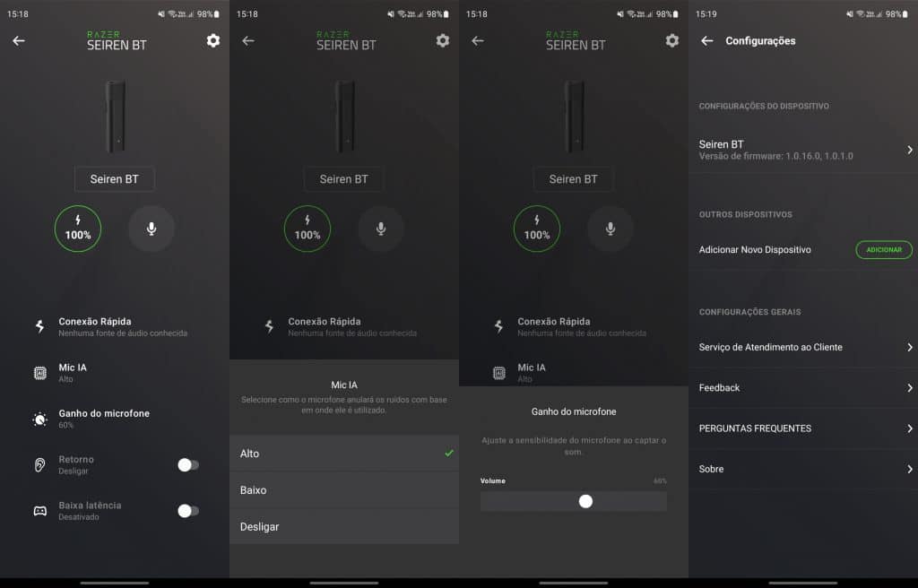Screen dimensions: 918x588
Task: Tap the battery status icon in the first screen's status bar
Action: coord(217,14)
